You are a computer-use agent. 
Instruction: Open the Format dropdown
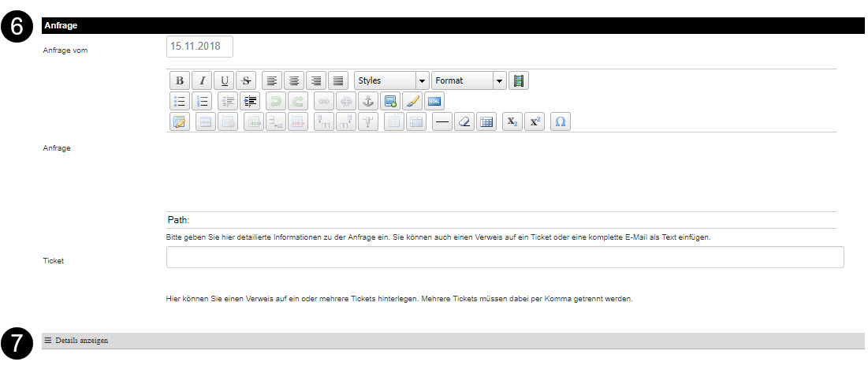468,80
